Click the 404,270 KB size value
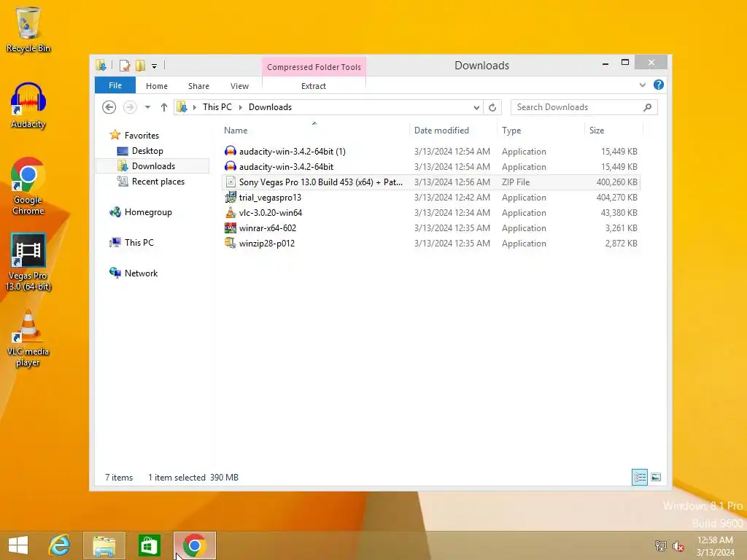 pyautogui.click(x=616, y=197)
